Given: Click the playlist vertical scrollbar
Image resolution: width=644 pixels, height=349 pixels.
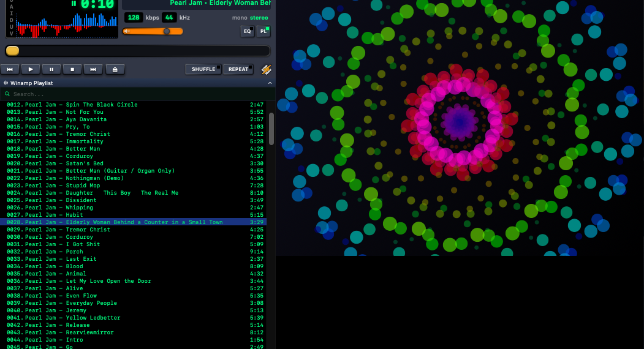Looking at the screenshot, I should (271, 129).
